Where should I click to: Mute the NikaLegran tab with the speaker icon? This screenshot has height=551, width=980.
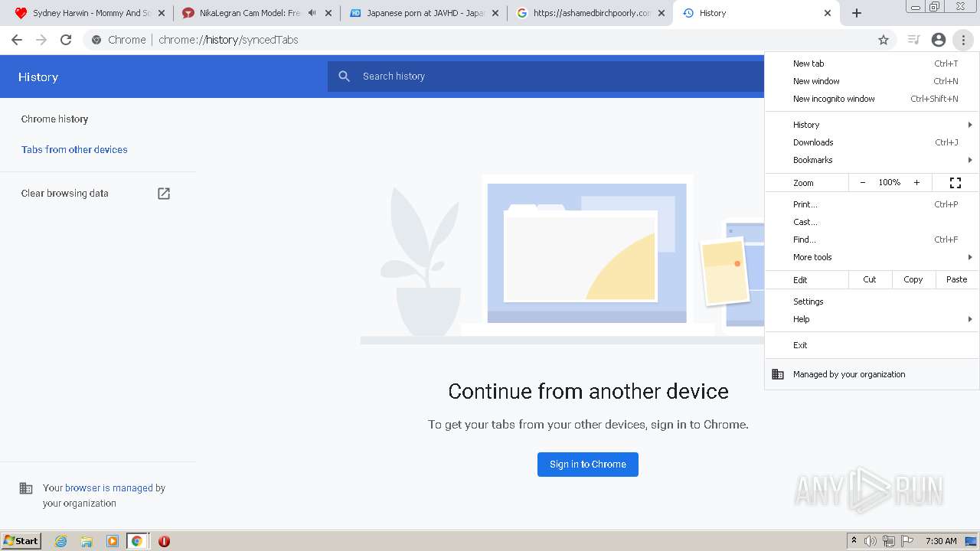click(x=312, y=13)
